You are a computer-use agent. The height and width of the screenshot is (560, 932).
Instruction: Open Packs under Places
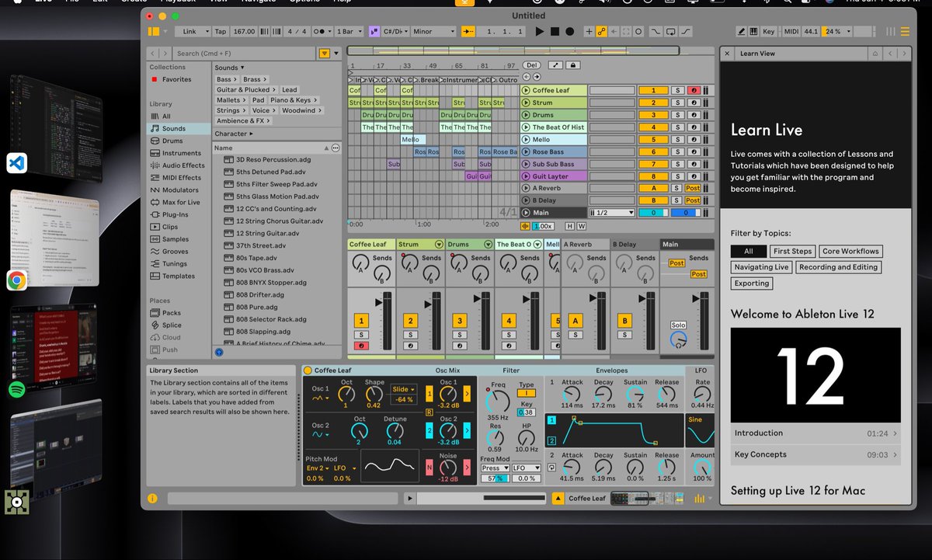point(171,313)
